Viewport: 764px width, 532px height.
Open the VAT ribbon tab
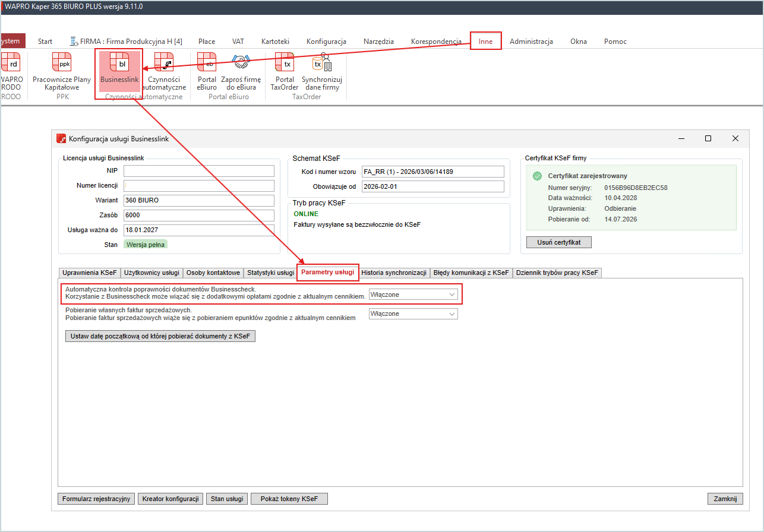tap(238, 41)
